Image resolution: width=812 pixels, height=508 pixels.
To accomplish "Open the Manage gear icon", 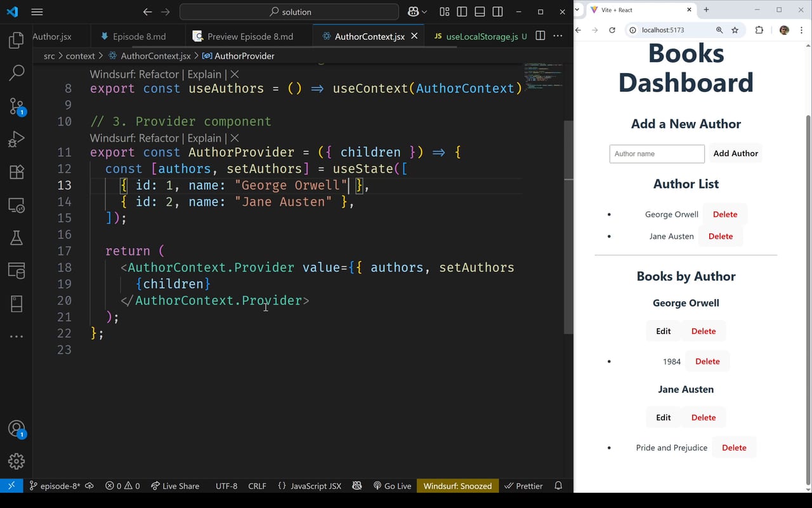I will (16, 462).
